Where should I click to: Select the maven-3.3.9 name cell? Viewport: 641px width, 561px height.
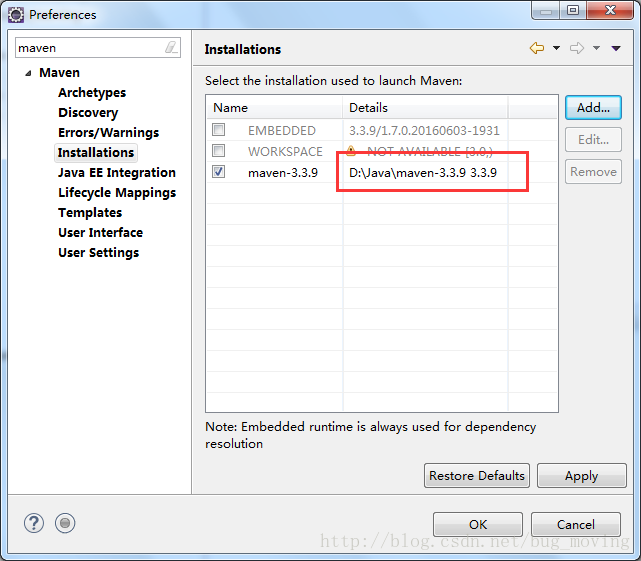pyautogui.click(x=283, y=173)
